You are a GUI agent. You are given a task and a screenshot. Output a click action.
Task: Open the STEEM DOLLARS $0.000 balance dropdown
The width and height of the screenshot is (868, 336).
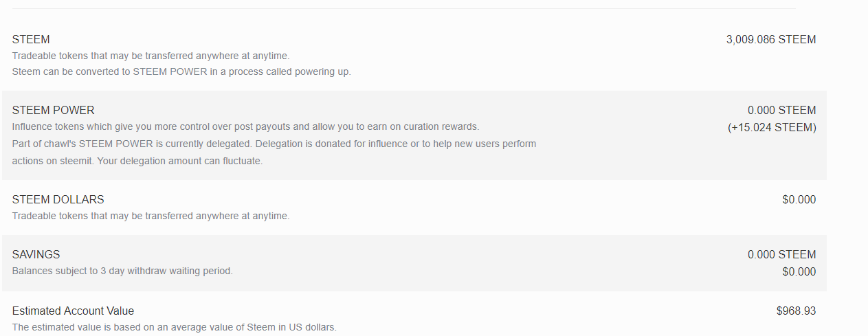799,200
